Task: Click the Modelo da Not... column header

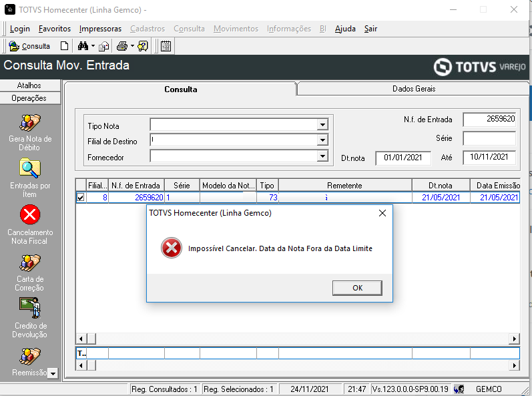Action: [x=228, y=186]
